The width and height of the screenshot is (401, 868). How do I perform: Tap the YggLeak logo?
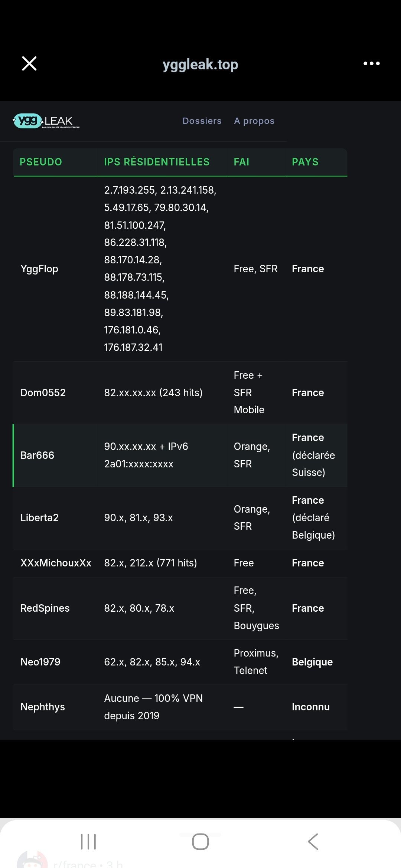(46, 121)
